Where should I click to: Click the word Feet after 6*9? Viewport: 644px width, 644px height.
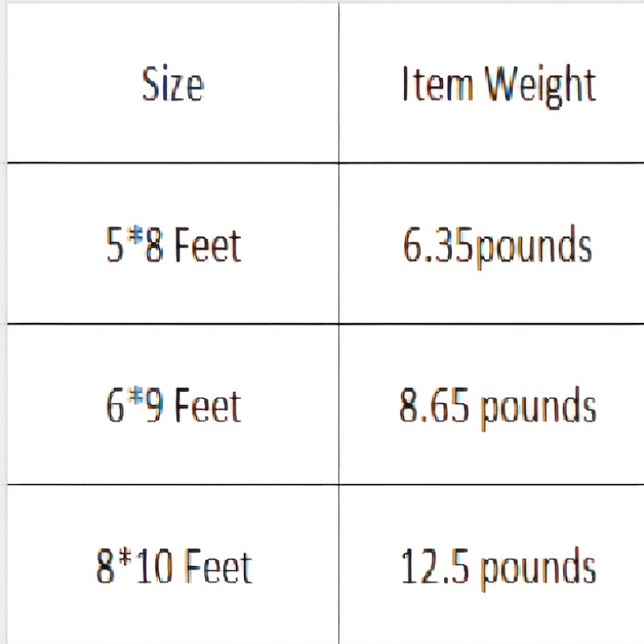coord(208,406)
